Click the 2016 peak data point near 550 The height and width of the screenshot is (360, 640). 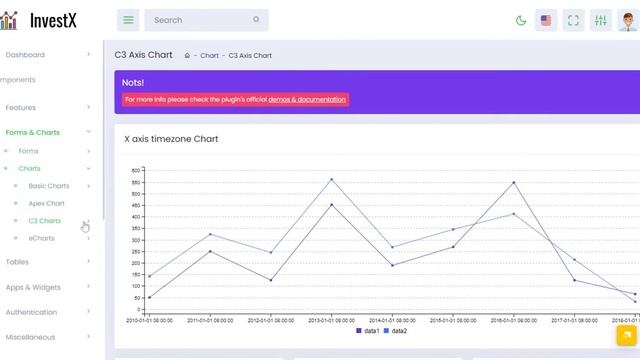[513, 182]
